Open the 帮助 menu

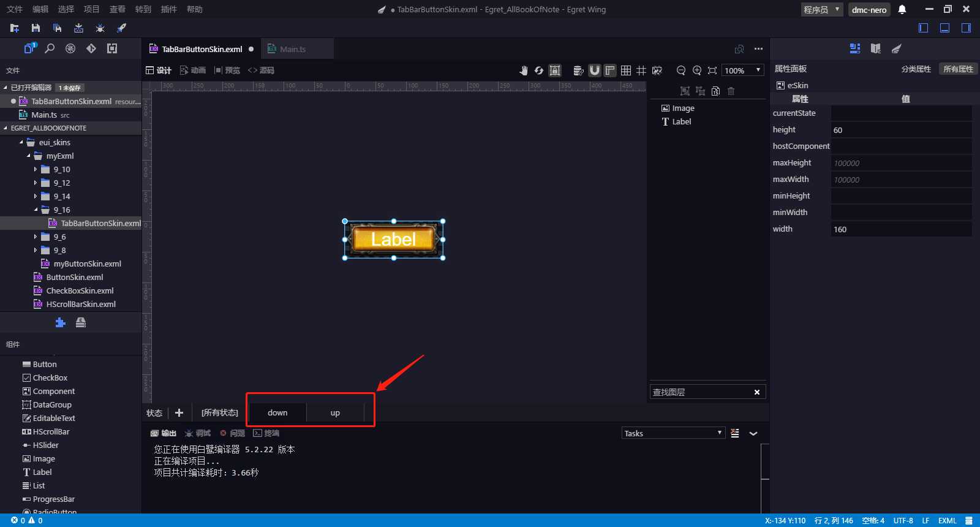[x=195, y=9]
